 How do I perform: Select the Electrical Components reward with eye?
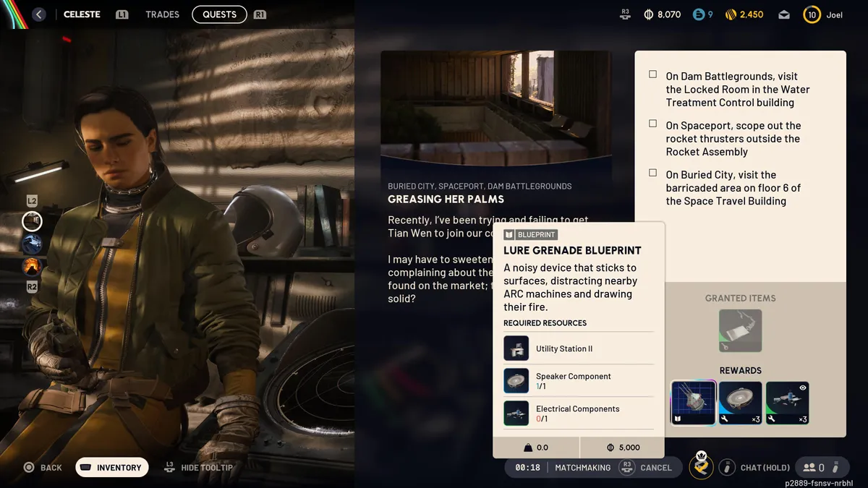[x=787, y=403]
